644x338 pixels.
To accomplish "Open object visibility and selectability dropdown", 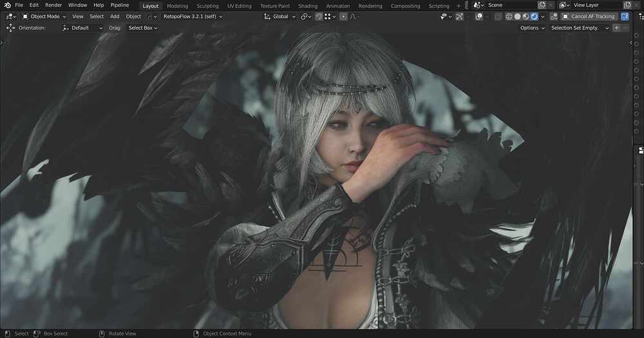I will coord(446,17).
